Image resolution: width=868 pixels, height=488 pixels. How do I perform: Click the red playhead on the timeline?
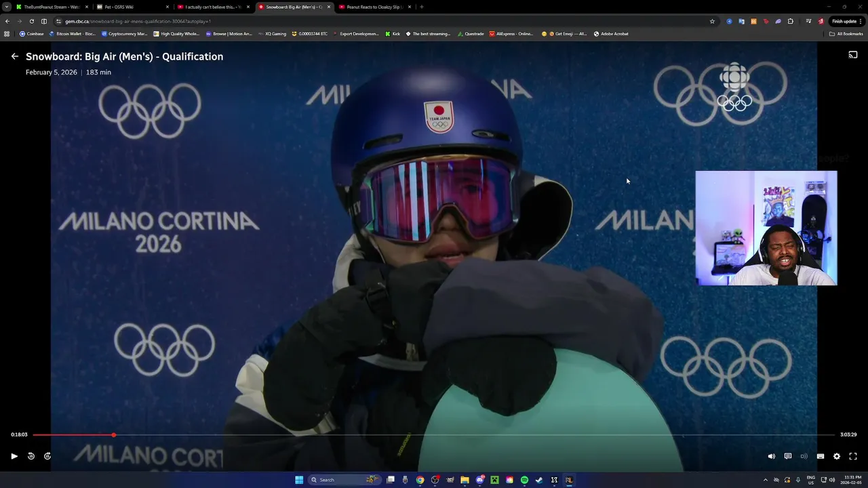coord(114,434)
